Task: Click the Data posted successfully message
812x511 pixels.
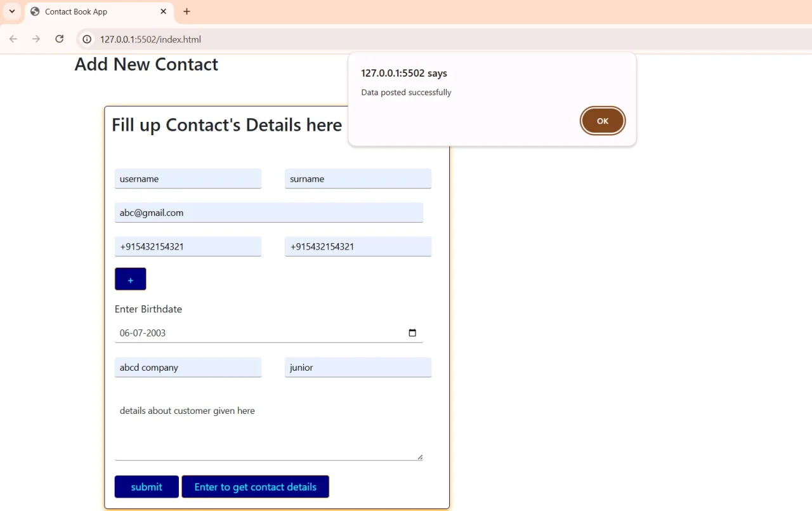Action: coord(406,92)
